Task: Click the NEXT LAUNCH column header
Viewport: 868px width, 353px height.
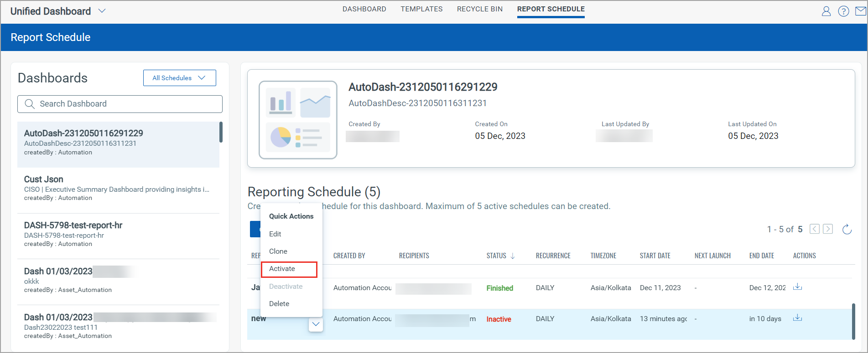Action: pos(712,256)
